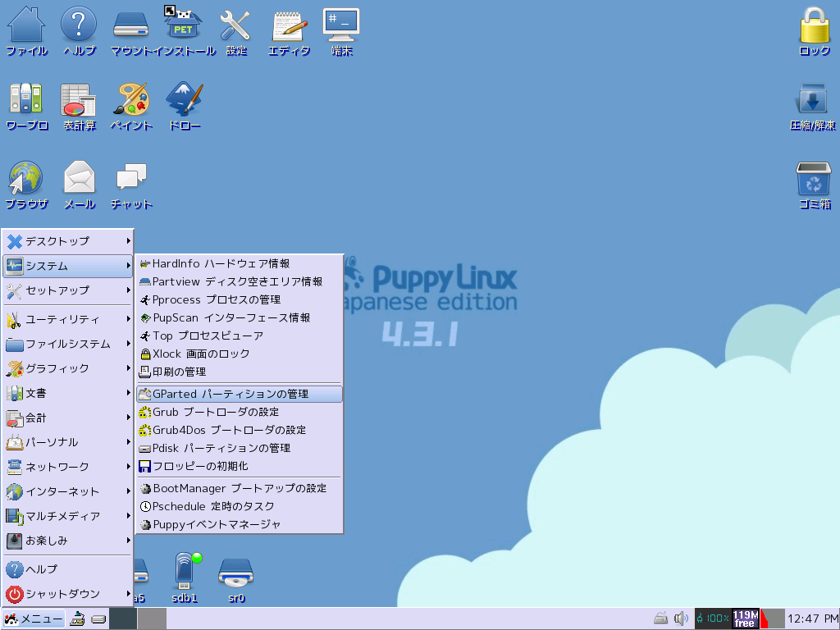Screen dimensions: 840x630
Task: Open the マルチメディア menu category
Action: click(67, 517)
